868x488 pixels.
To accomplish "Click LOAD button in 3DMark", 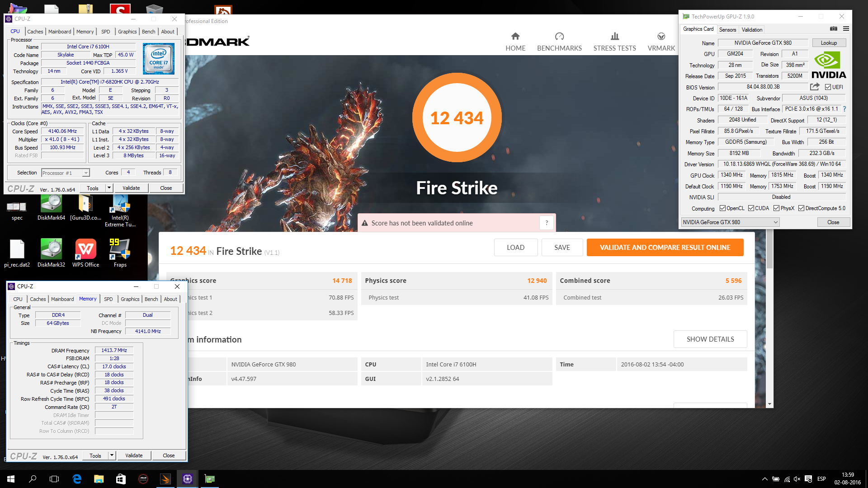I will [x=515, y=248].
